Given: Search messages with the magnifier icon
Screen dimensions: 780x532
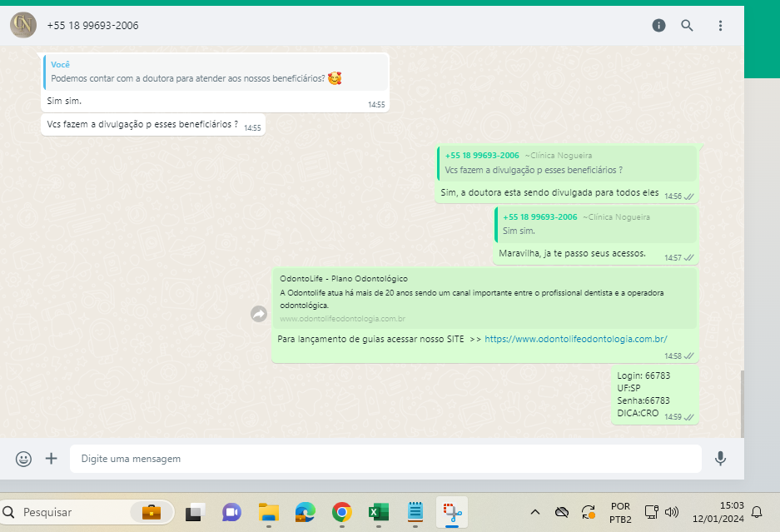Looking at the screenshot, I should pyautogui.click(x=687, y=26).
